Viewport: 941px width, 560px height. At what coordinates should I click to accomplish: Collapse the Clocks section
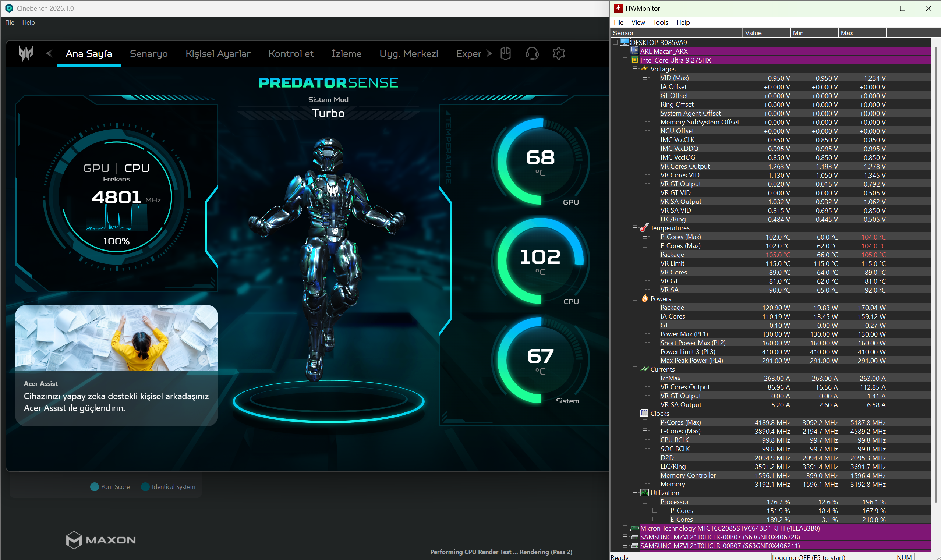pos(635,413)
